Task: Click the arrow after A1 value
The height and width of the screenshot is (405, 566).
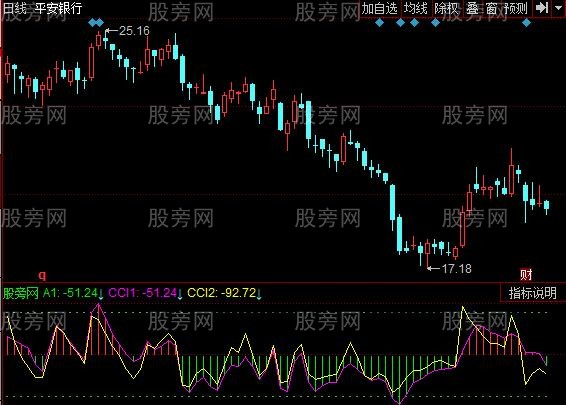Action: (101, 294)
